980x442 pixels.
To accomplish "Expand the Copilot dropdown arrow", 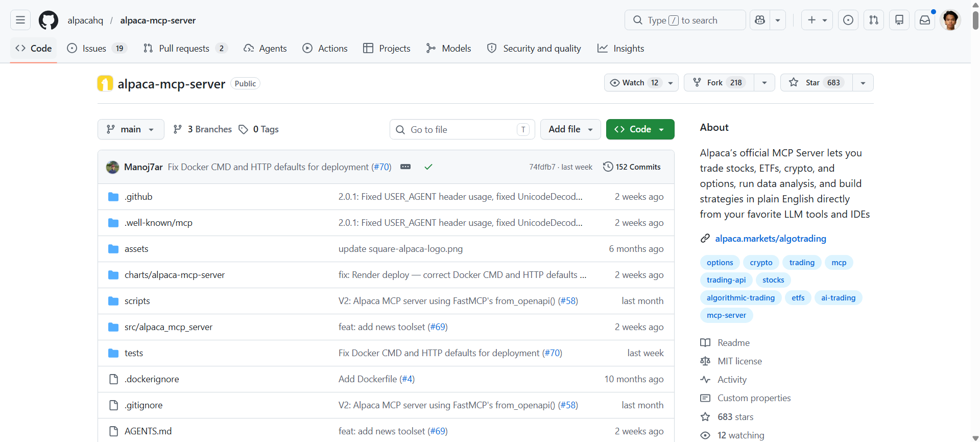I will tap(778, 20).
